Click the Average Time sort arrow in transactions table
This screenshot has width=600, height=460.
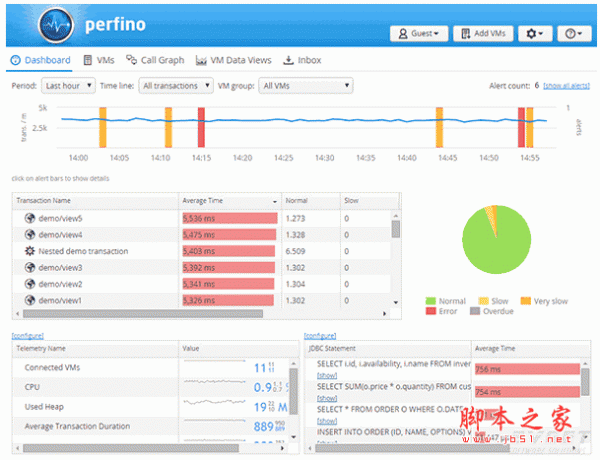pos(275,201)
